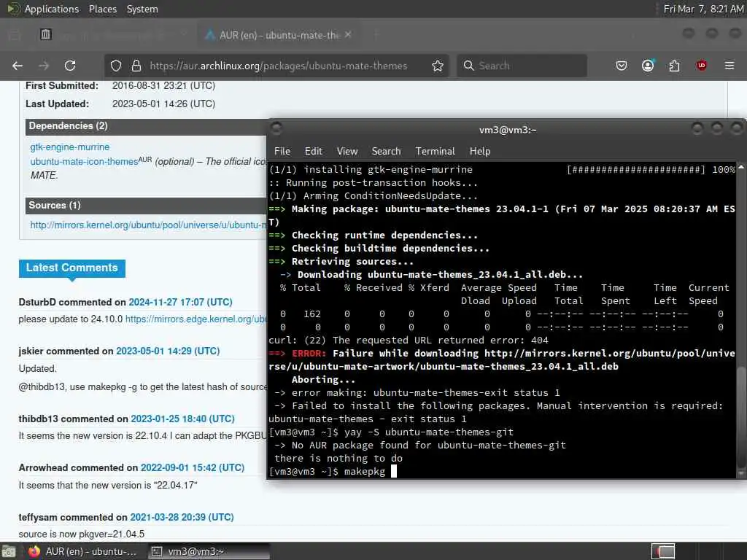Open terminal Search menu
Image resolution: width=747 pixels, height=560 pixels.
click(x=386, y=151)
